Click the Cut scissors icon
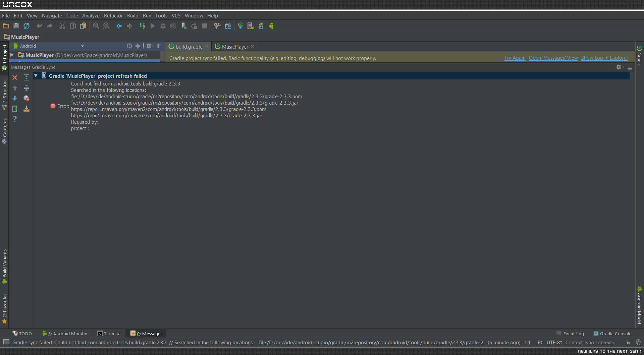The width and height of the screenshot is (644, 355). click(62, 26)
